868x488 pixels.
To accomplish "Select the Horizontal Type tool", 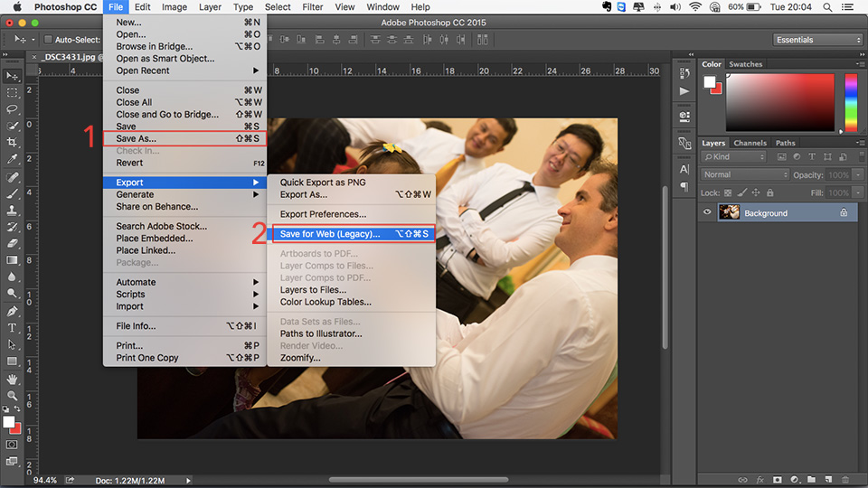I will coord(12,328).
